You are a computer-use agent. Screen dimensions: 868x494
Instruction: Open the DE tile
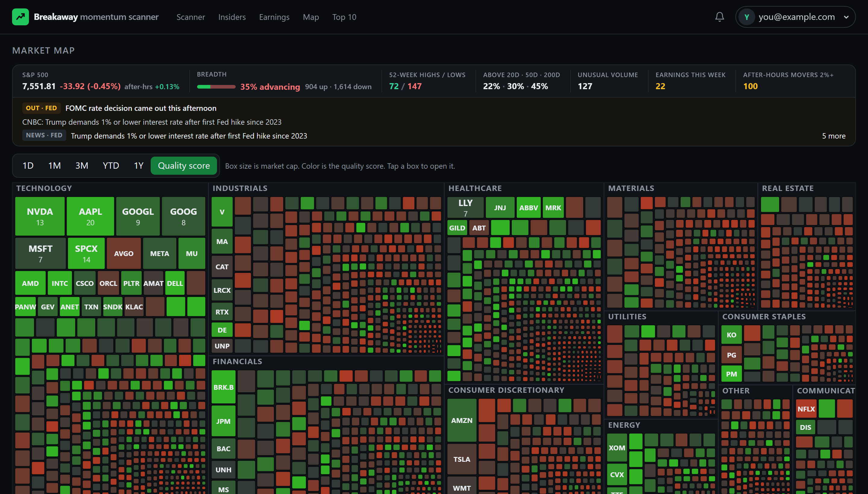point(222,330)
